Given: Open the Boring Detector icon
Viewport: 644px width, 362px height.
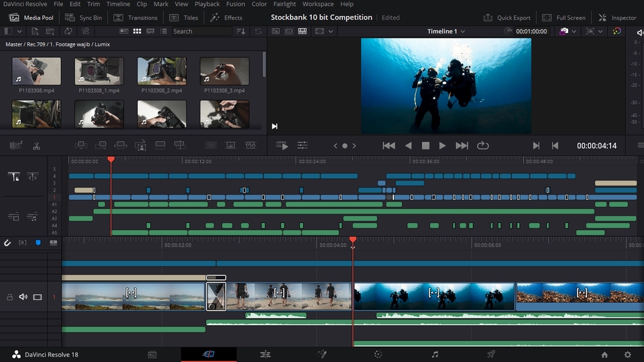Looking at the screenshot, I should pos(16,145).
